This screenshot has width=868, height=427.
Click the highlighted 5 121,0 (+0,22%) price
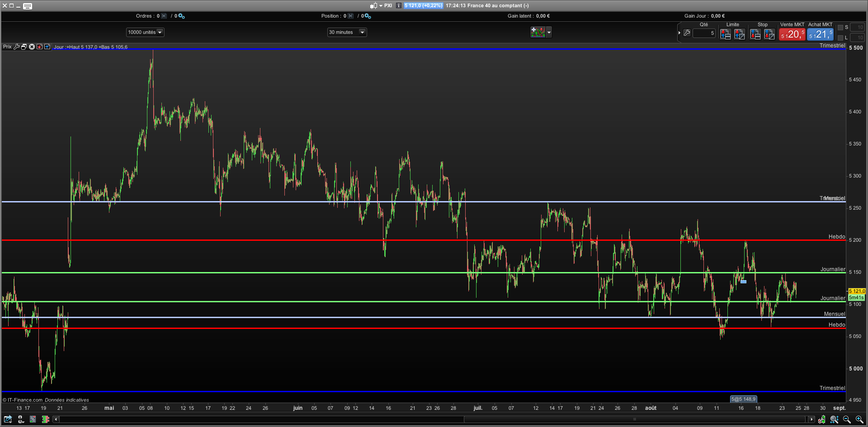coord(423,5)
